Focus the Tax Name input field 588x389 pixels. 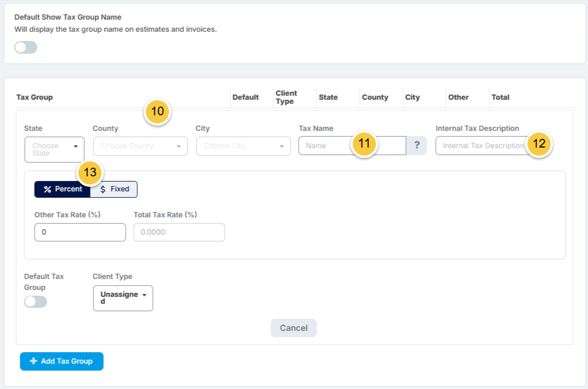352,145
